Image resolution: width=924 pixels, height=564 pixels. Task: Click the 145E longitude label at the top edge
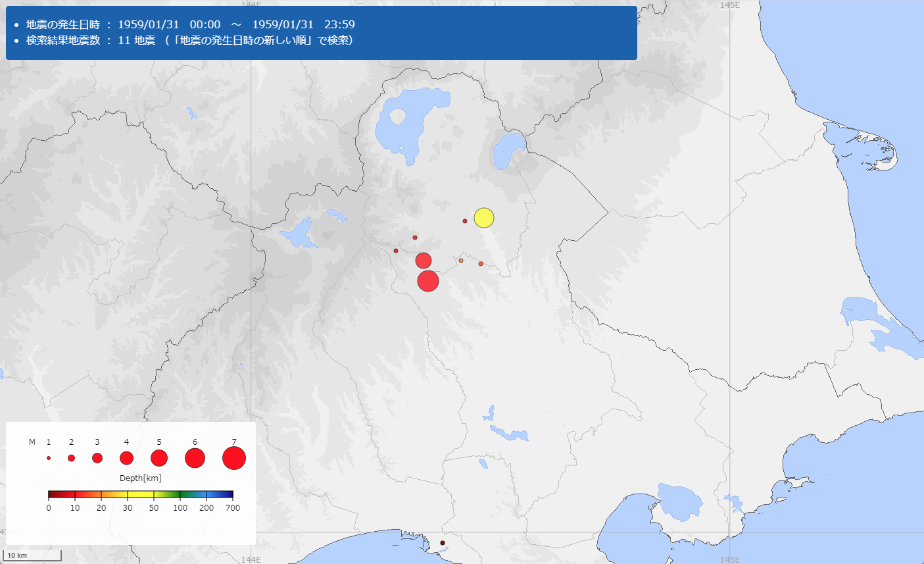(x=729, y=5)
